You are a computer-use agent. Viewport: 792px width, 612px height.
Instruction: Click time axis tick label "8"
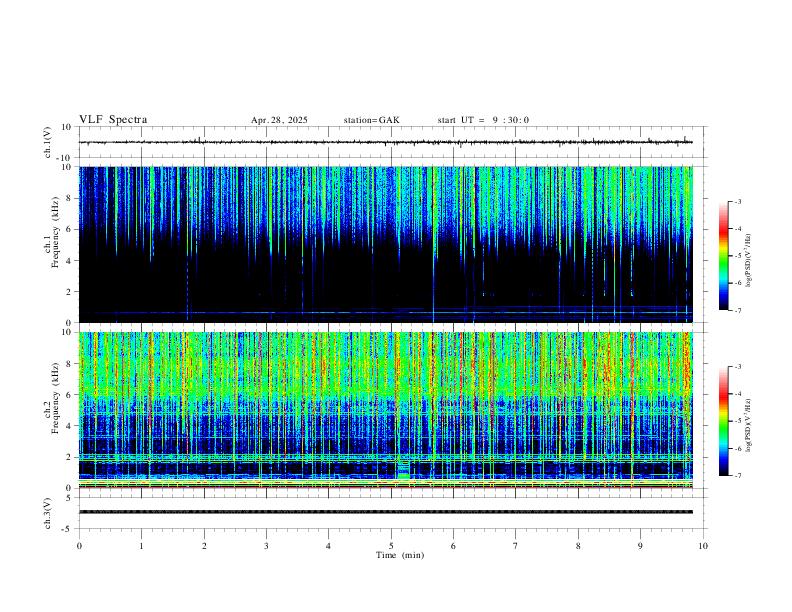pyautogui.click(x=578, y=546)
